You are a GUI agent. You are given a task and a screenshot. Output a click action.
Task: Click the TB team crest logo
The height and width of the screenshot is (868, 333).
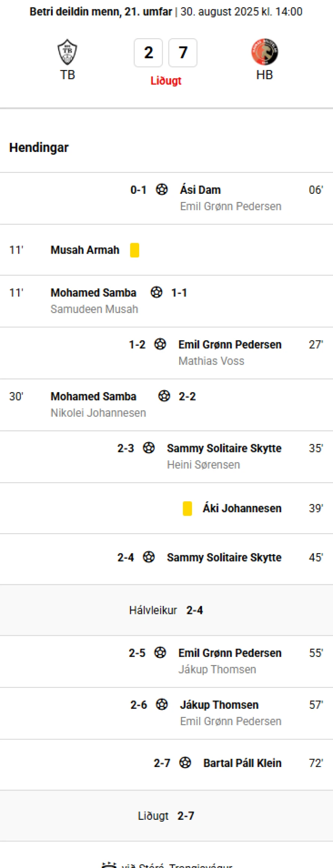coord(67,52)
